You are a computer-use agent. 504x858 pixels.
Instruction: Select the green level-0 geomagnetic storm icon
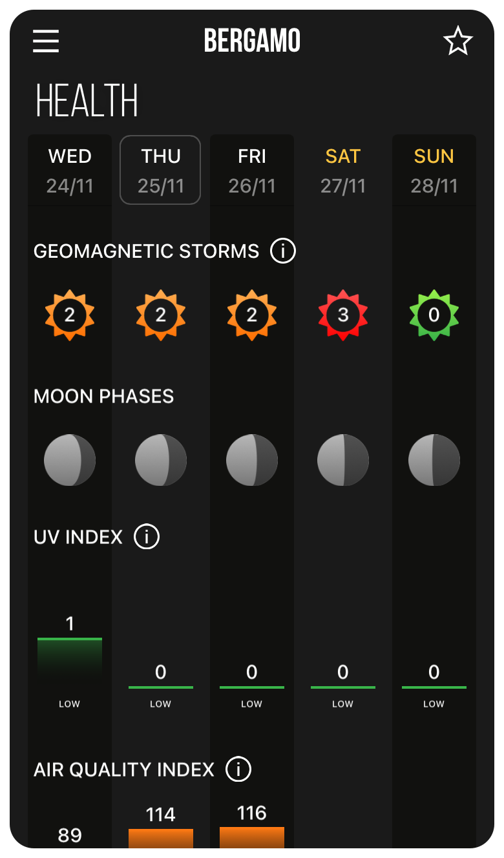tap(434, 315)
